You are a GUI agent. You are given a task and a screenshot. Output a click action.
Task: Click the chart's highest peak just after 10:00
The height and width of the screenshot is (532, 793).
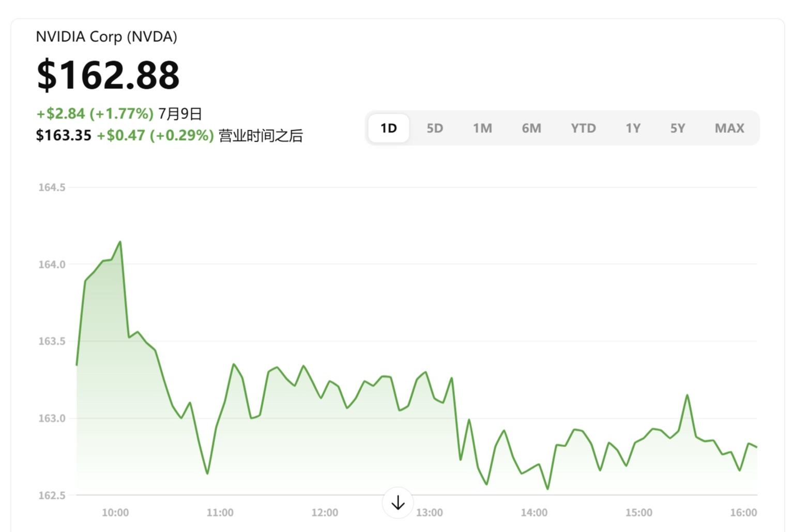click(x=120, y=241)
